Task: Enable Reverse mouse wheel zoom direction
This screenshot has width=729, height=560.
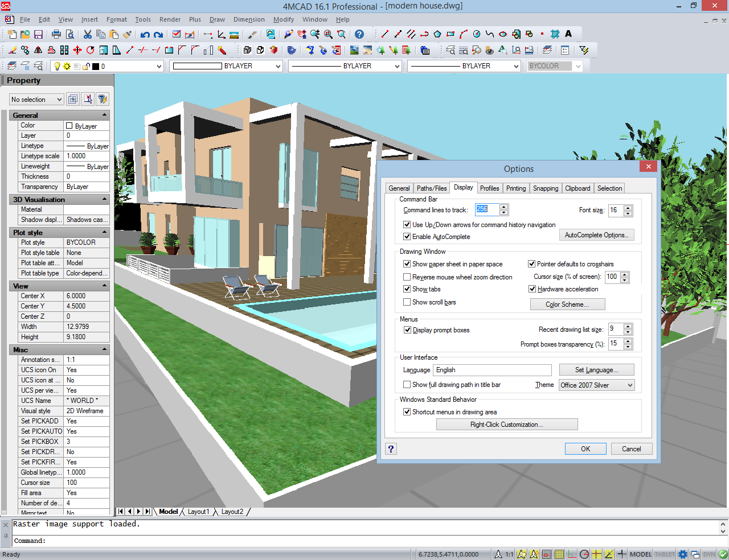Action: (x=407, y=277)
